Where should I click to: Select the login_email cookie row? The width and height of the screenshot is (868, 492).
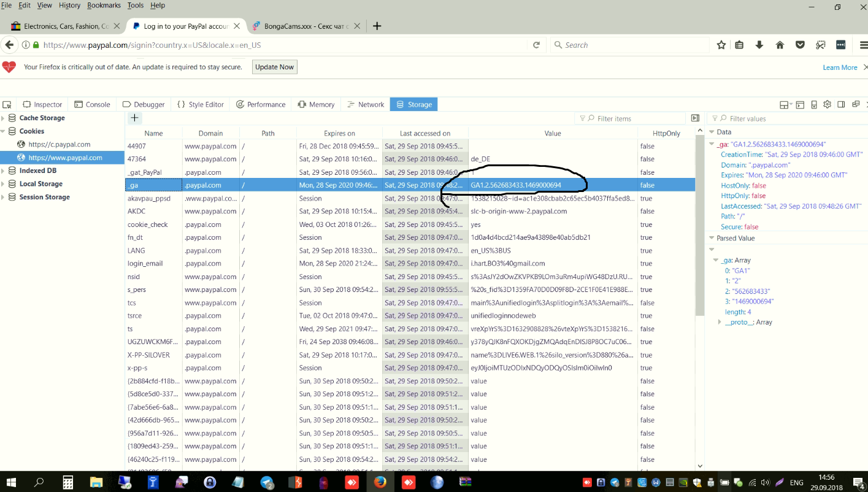point(410,264)
